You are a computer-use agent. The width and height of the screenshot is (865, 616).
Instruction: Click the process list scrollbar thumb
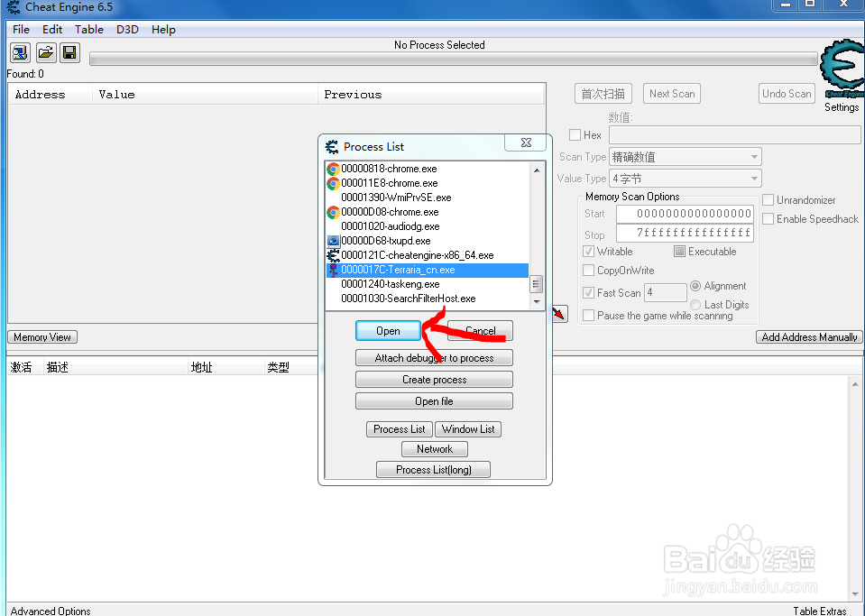pos(536,284)
